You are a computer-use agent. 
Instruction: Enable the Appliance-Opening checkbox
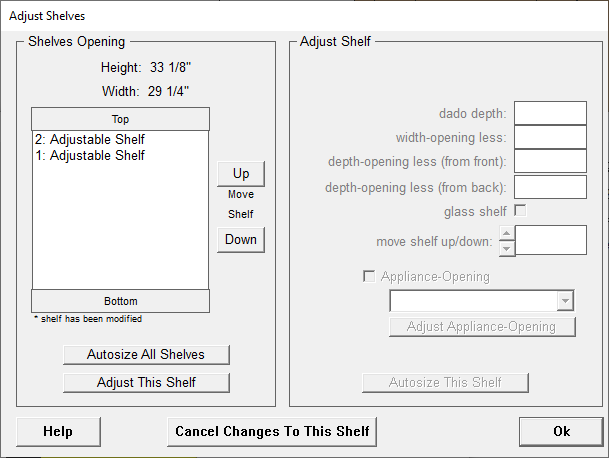click(x=370, y=276)
